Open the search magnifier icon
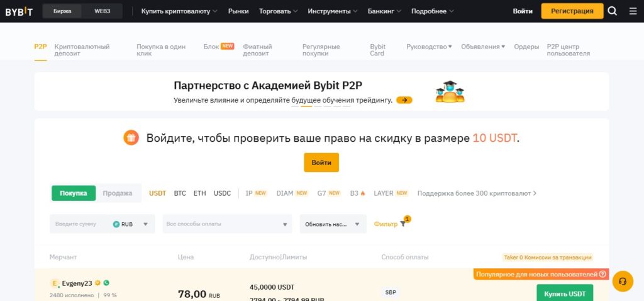Viewport: 644px width, 301px height. tap(613, 11)
